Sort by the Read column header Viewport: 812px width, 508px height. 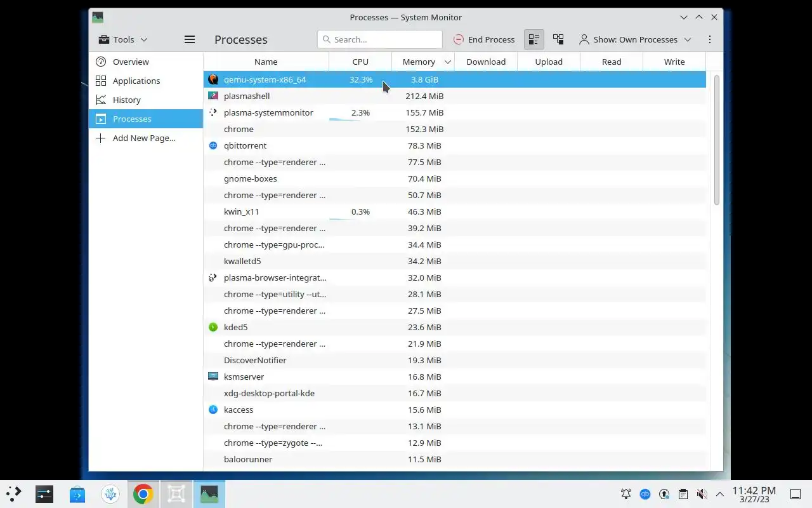(612, 62)
